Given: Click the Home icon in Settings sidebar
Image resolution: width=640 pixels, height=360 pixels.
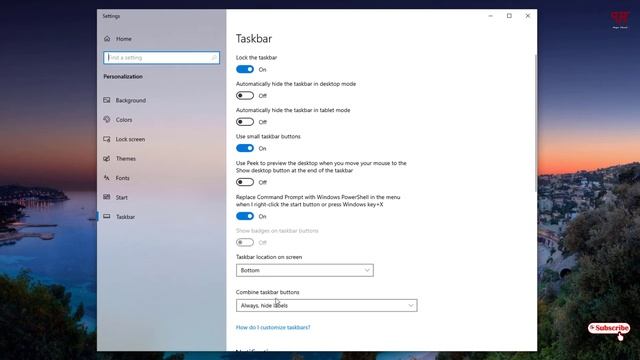Looking at the screenshot, I should click(x=107, y=39).
